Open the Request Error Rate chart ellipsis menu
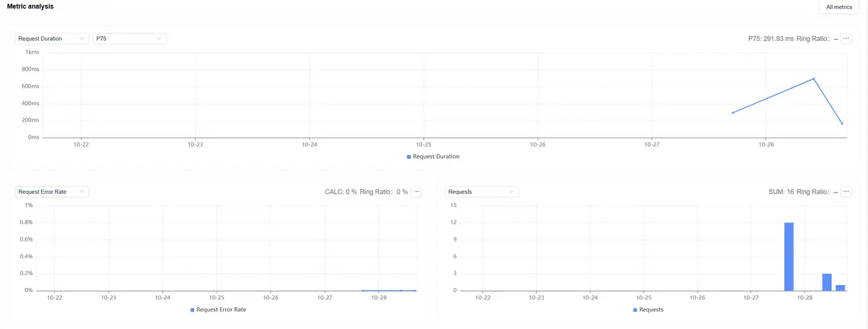The height and width of the screenshot is (329, 868). 417,192
